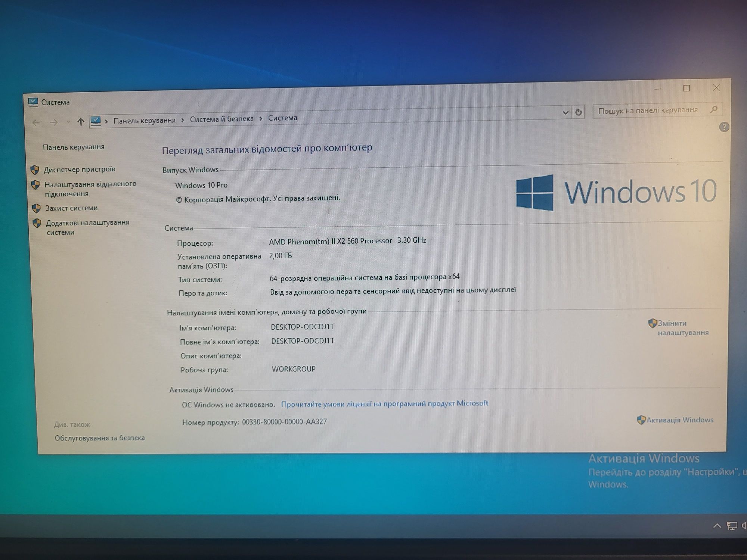Open help with the question mark icon
The image size is (747, 560).
point(724,127)
